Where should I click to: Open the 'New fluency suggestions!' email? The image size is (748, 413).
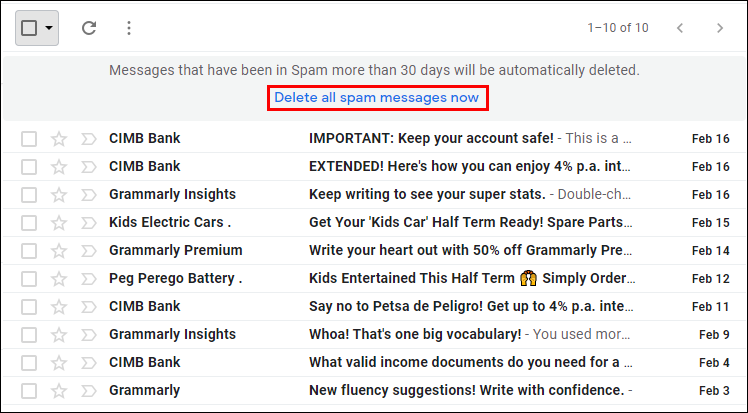tap(467, 390)
